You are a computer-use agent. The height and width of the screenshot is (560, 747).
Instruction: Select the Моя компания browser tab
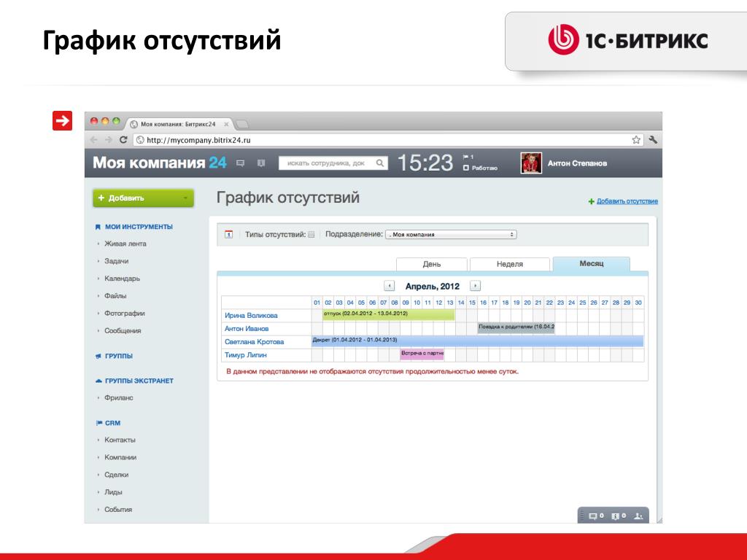click(178, 124)
